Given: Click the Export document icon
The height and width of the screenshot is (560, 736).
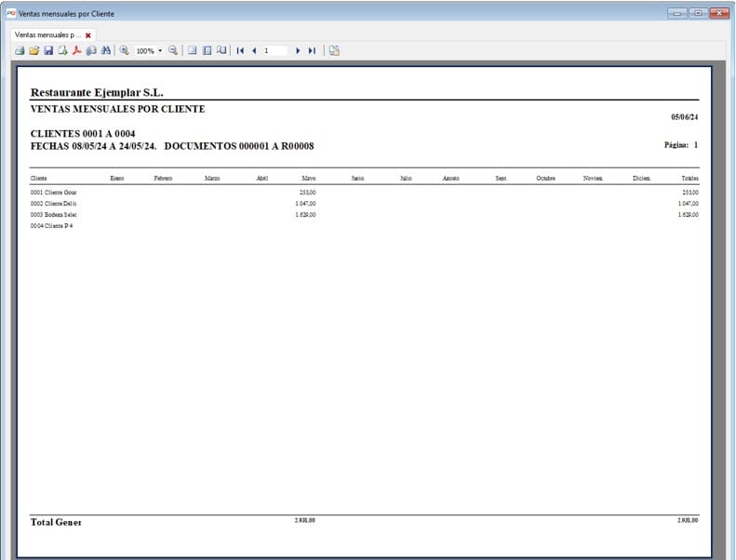Looking at the screenshot, I should click(63, 50).
